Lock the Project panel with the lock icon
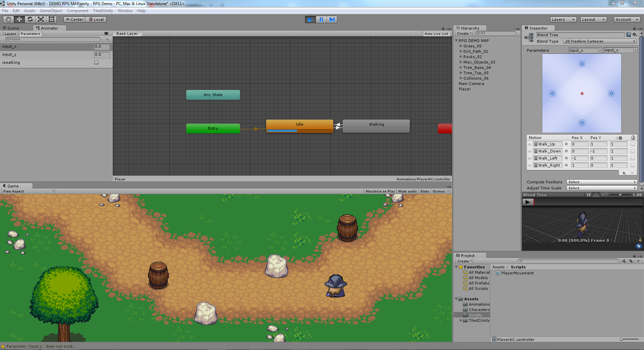Screen dimensions: 644x350 coord(634,256)
